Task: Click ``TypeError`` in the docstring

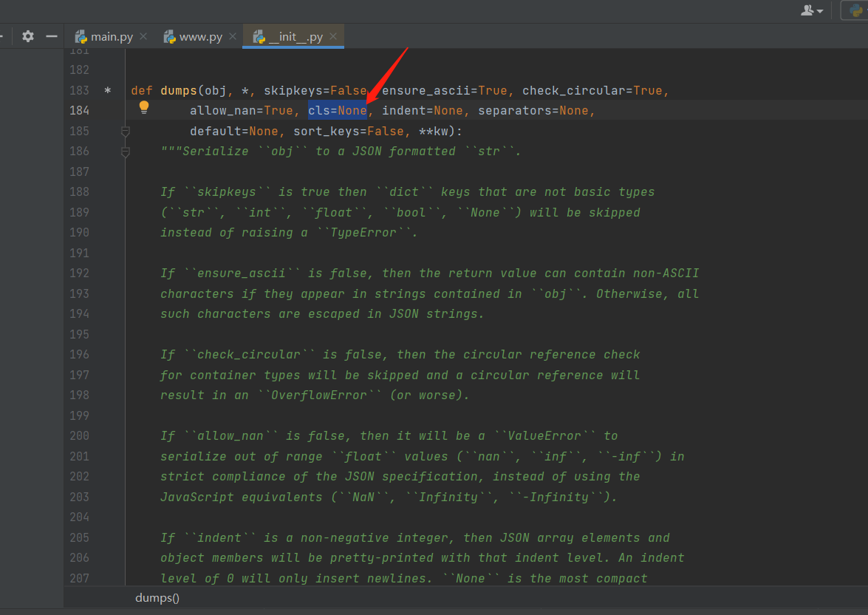Action: 363,233
